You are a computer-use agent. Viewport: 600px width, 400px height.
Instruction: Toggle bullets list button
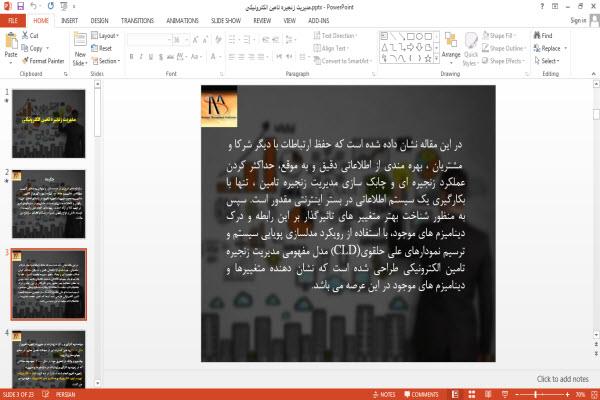click(232, 39)
